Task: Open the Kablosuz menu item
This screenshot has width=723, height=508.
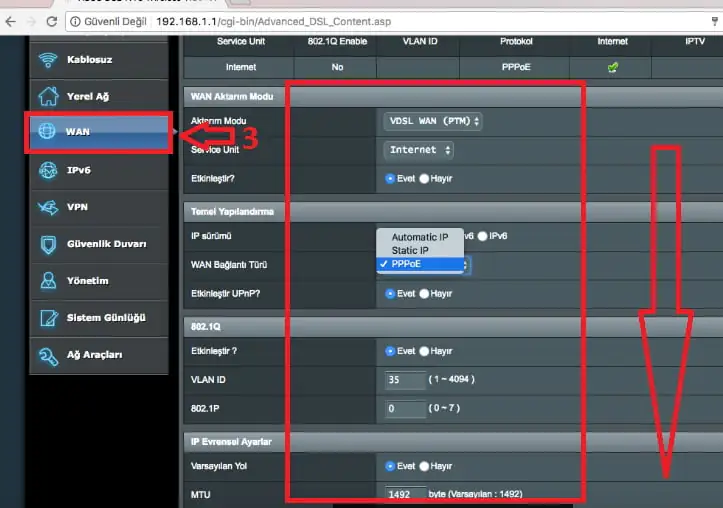Action: pyautogui.click(x=99, y=59)
